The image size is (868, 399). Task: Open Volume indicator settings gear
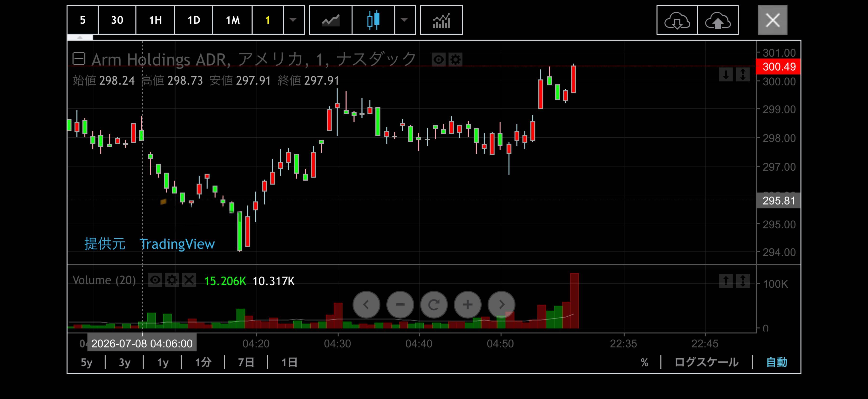(x=172, y=280)
